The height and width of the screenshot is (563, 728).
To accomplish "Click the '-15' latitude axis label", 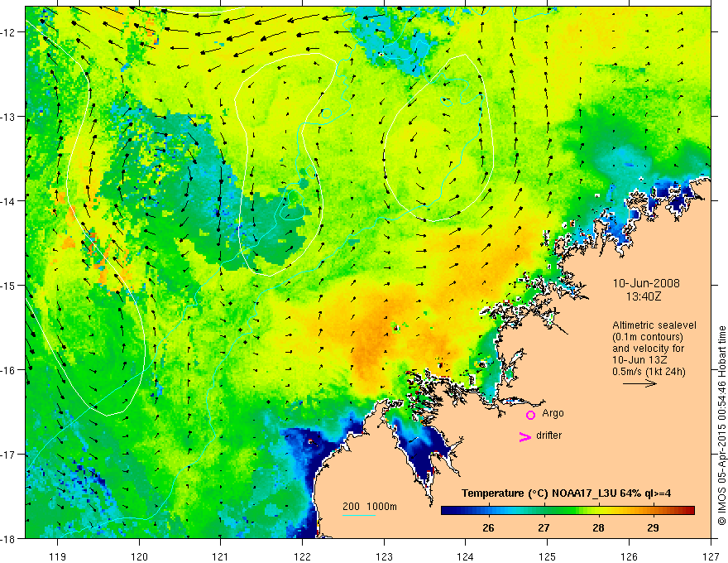I will click(x=9, y=286).
